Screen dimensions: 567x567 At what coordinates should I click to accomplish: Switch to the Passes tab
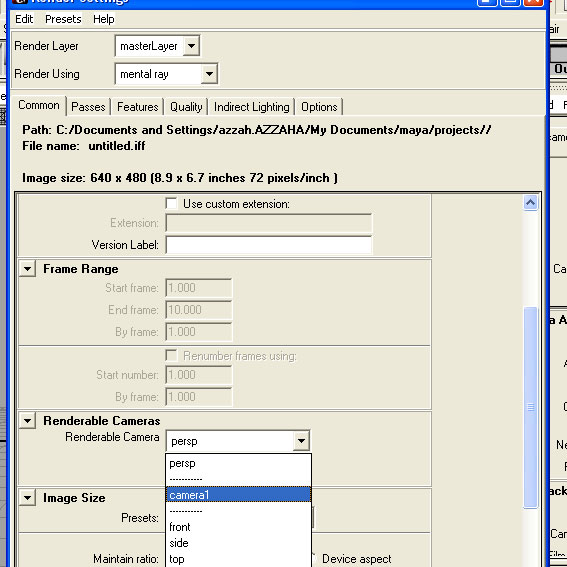pos(88,107)
